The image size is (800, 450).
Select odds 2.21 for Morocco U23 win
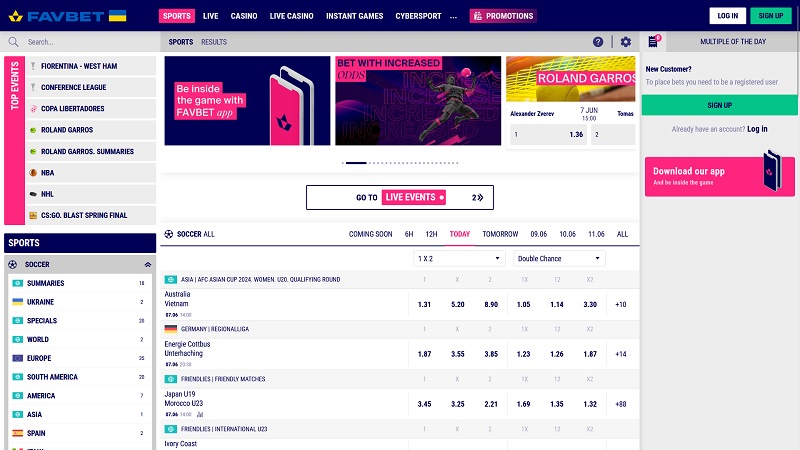491,404
